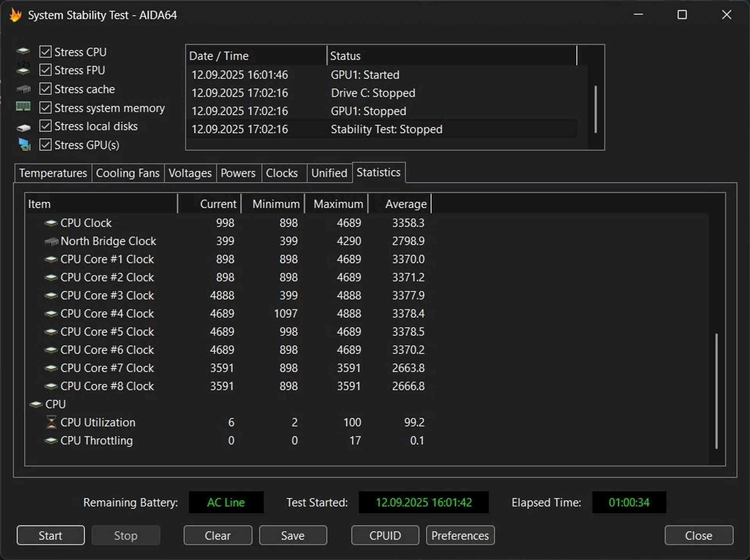Open the Preferences dialog
Image resolution: width=750 pixels, height=560 pixels.
pos(460,535)
